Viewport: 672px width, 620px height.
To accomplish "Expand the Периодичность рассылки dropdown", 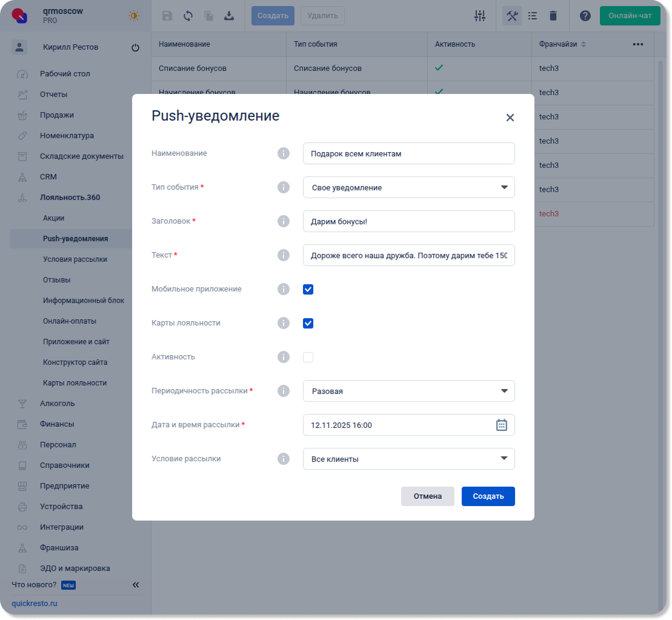I will tap(408, 391).
